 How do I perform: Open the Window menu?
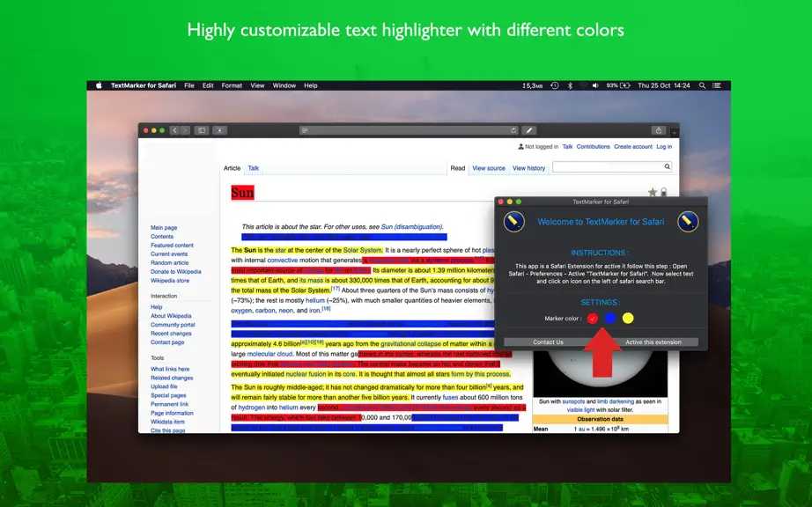(x=284, y=86)
